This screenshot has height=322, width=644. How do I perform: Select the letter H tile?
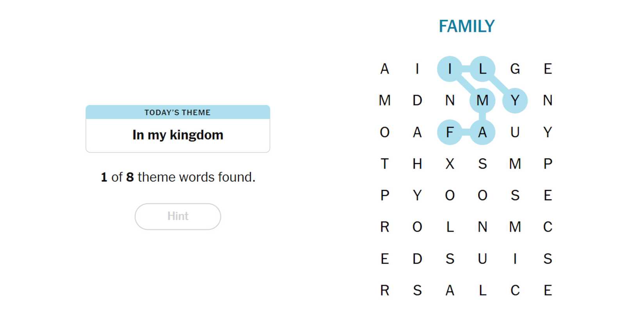[x=417, y=164]
